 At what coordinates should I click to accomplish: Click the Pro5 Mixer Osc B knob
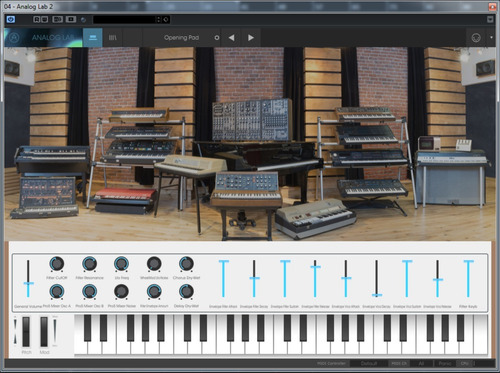point(89,292)
